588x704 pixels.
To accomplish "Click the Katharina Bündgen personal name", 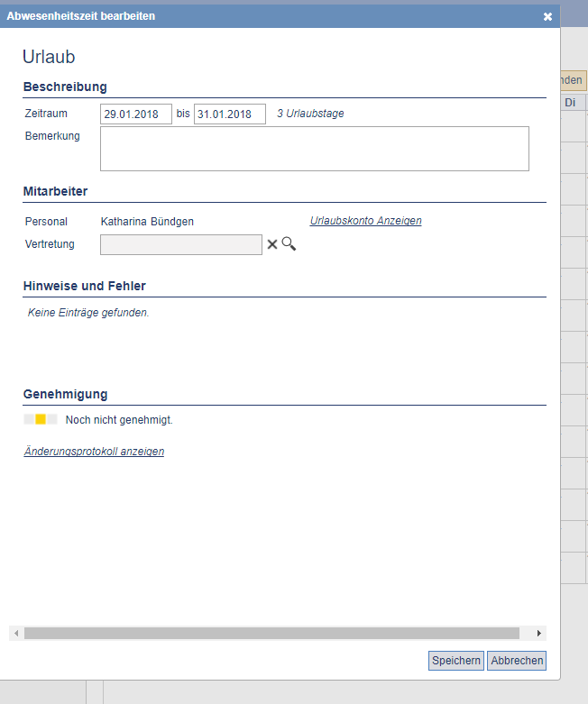I will point(147,222).
